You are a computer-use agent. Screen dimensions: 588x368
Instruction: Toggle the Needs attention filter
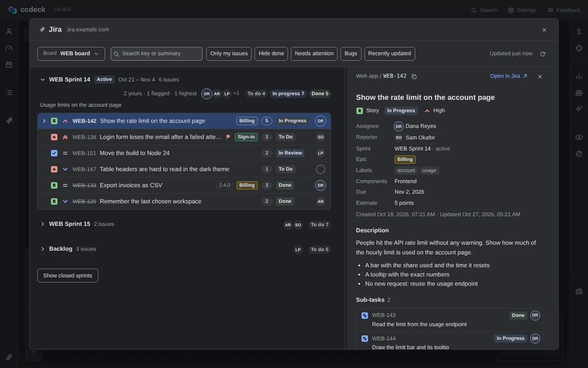pyautogui.click(x=314, y=54)
